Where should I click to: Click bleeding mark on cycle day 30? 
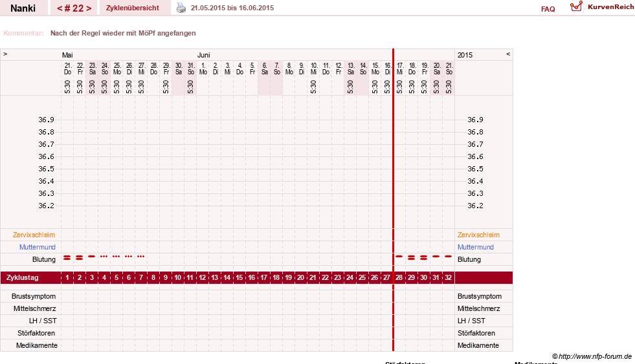(x=423, y=257)
